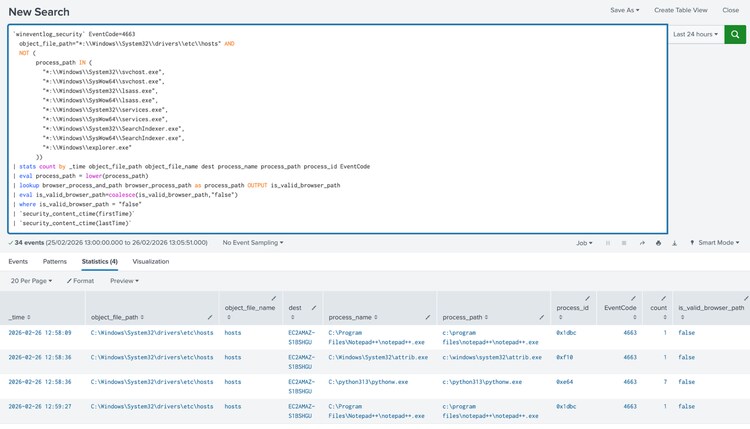Edit format of is_valid_browser_path column pencil
750x429 pixels.
point(746,298)
